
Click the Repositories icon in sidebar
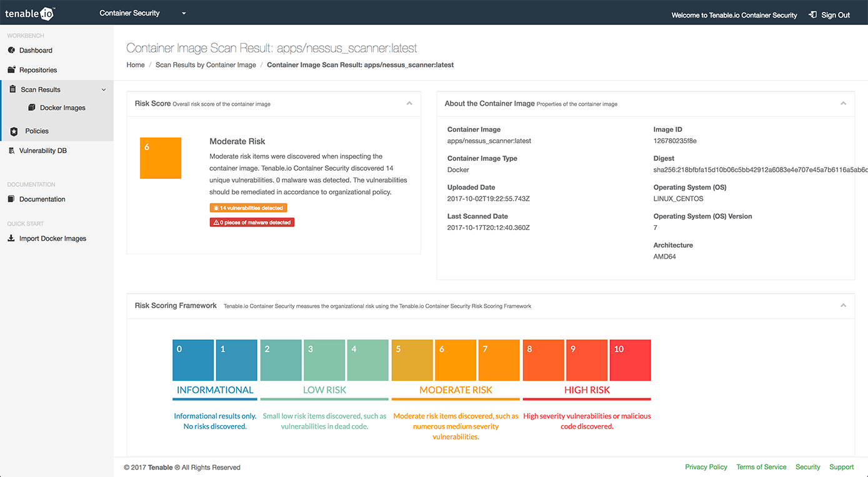[x=11, y=70]
